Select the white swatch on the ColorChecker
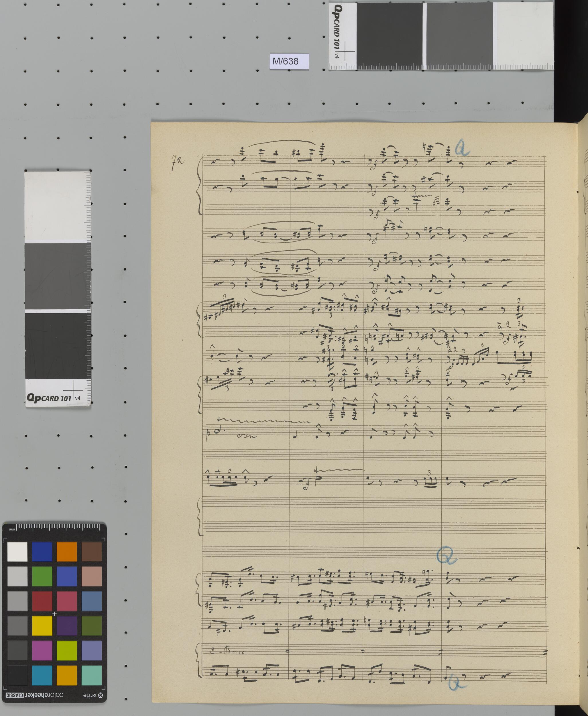Image resolution: width=588 pixels, height=716 pixels. [x=17, y=552]
